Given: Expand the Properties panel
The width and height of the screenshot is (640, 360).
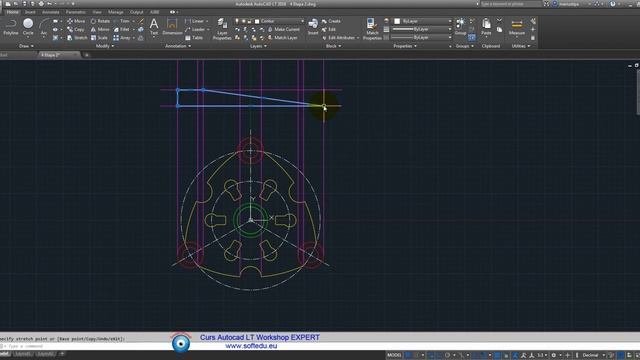Looking at the screenshot, I should (x=405, y=46).
